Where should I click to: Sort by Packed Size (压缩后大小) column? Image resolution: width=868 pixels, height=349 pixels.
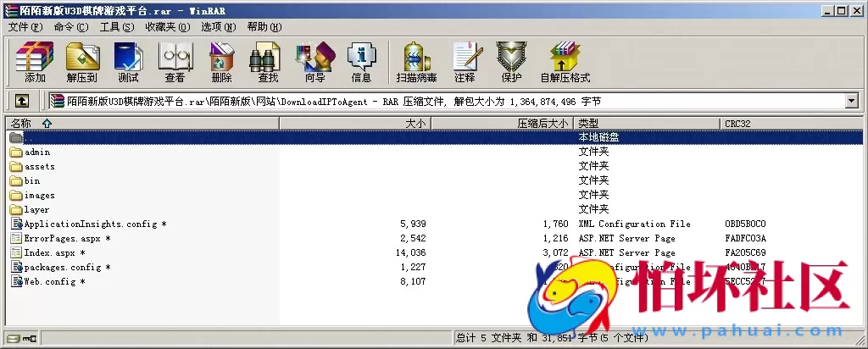502,124
